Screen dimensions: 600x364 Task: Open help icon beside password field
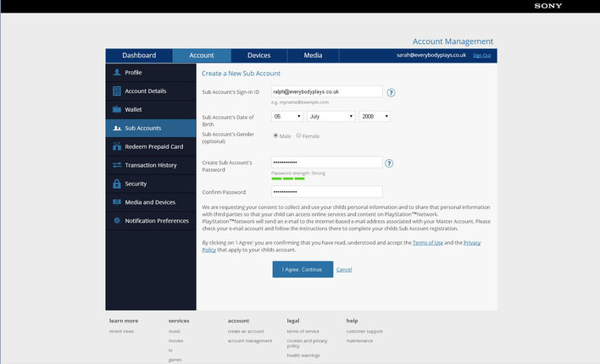click(x=389, y=163)
